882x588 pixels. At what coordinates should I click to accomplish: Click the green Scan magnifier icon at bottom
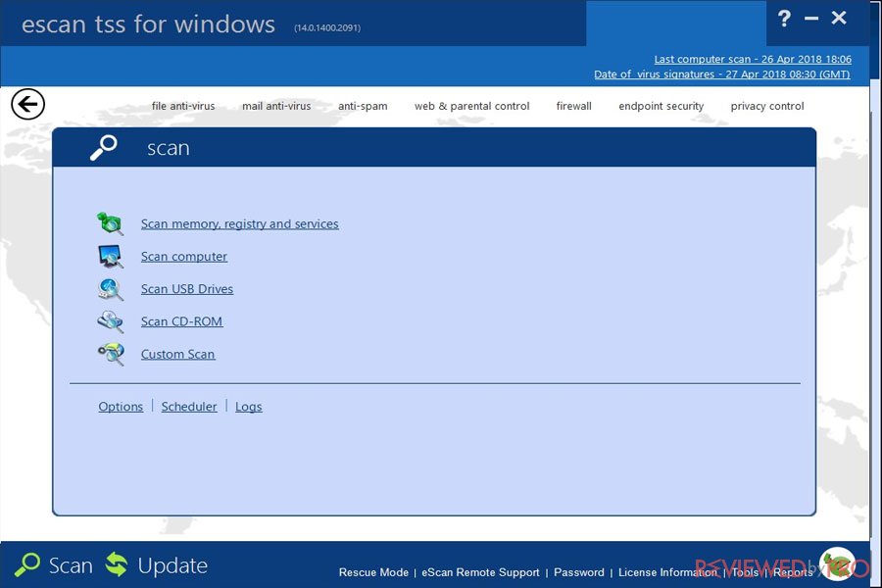pos(27,564)
